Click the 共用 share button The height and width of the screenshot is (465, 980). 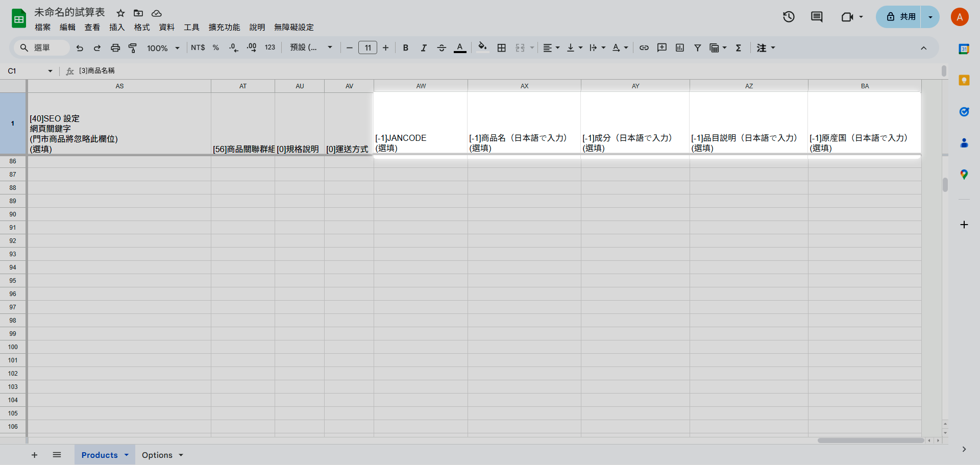point(900,17)
